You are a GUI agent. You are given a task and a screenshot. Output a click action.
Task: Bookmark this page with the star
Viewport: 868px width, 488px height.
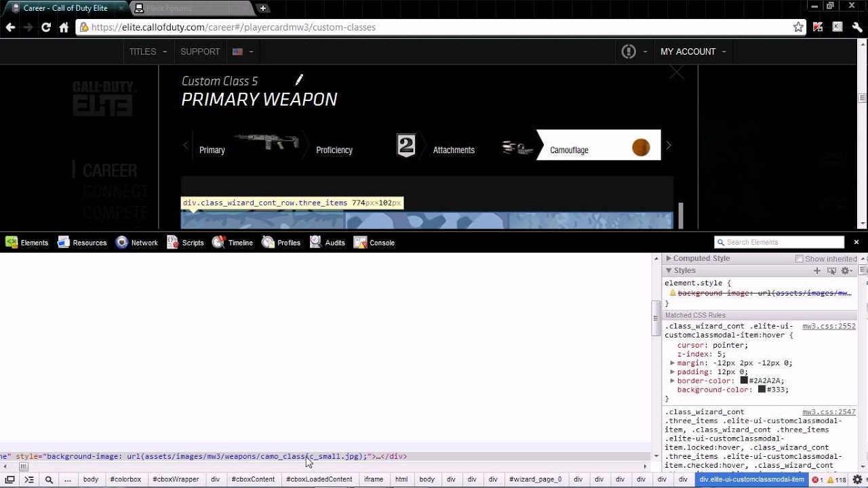point(799,27)
